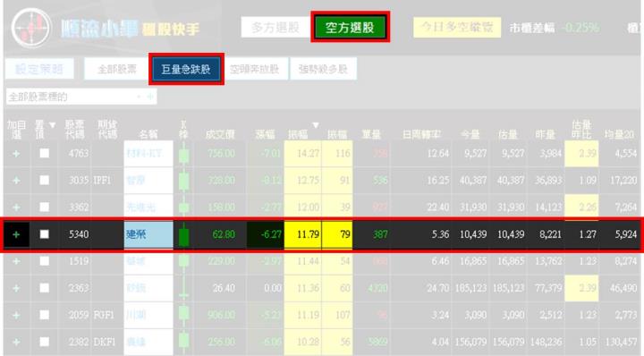Click yesterday volume 148,236

(546, 342)
